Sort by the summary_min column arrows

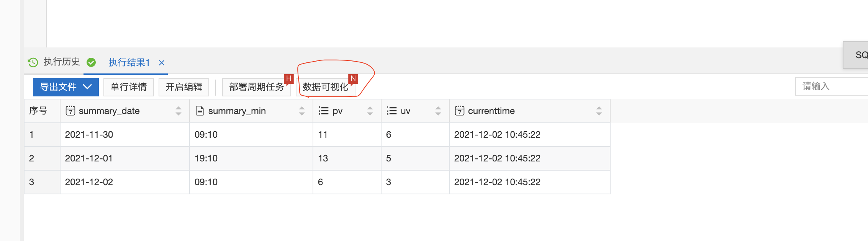(x=302, y=111)
